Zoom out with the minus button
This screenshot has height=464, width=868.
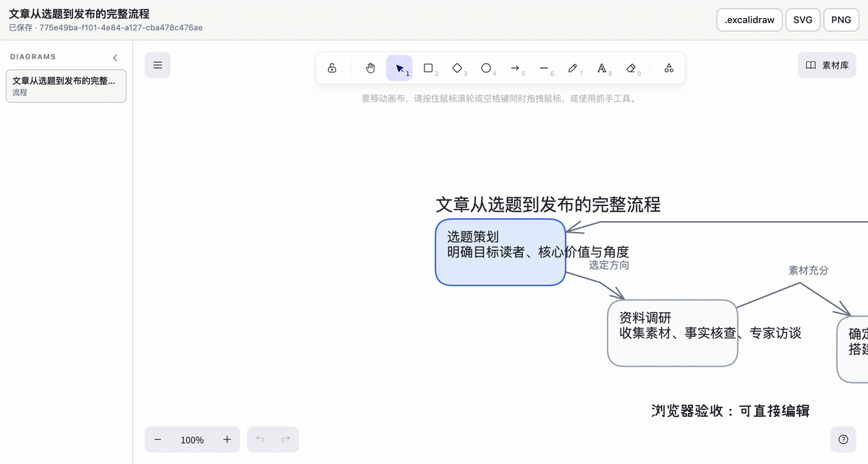[x=158, y=439]
